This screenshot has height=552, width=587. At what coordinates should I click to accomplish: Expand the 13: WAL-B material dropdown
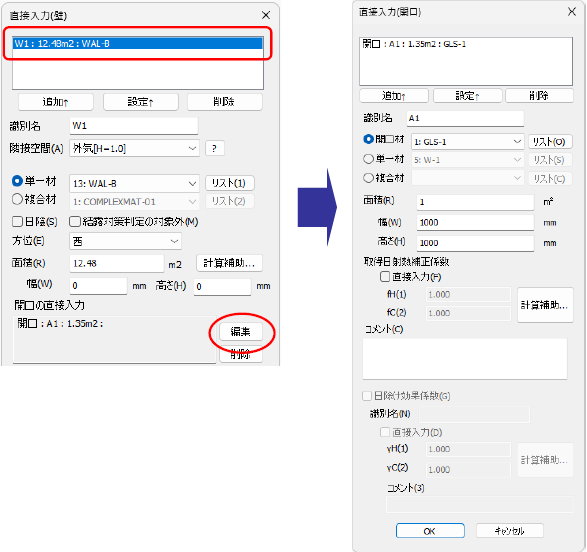click(x=134, y=183)
